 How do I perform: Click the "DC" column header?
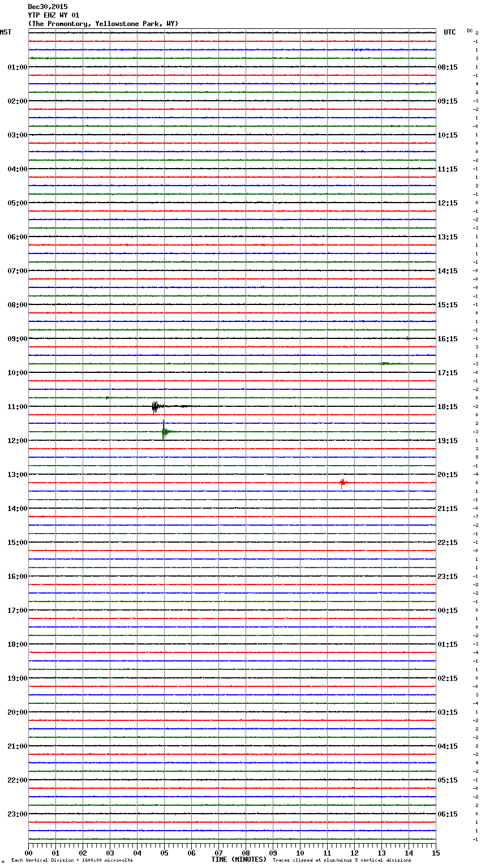470,31
